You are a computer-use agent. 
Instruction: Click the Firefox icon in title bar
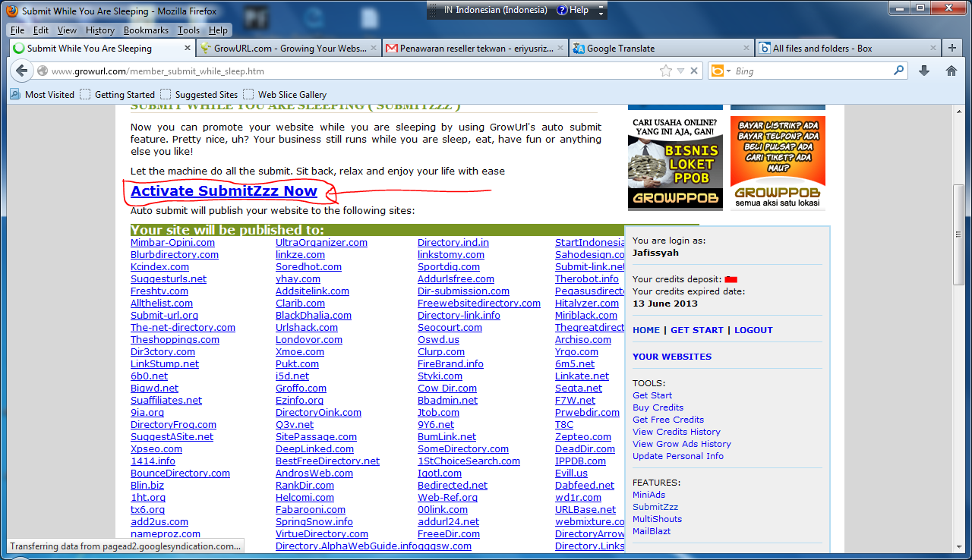(x=11, y=11)
